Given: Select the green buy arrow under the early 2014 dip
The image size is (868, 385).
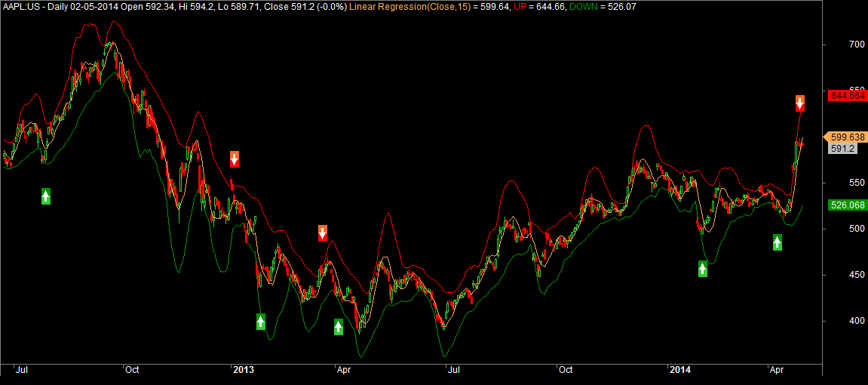Looking at the screenshot, I should [x=703, y=269].
